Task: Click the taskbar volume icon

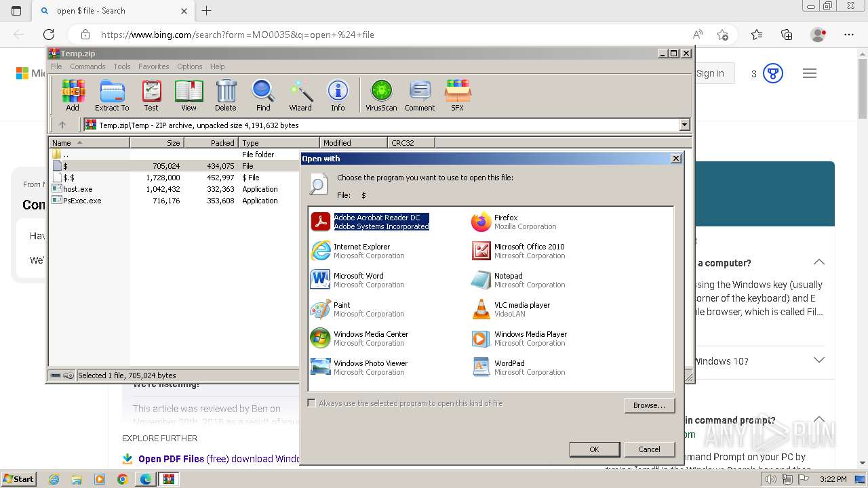Action: coord(772,479)
